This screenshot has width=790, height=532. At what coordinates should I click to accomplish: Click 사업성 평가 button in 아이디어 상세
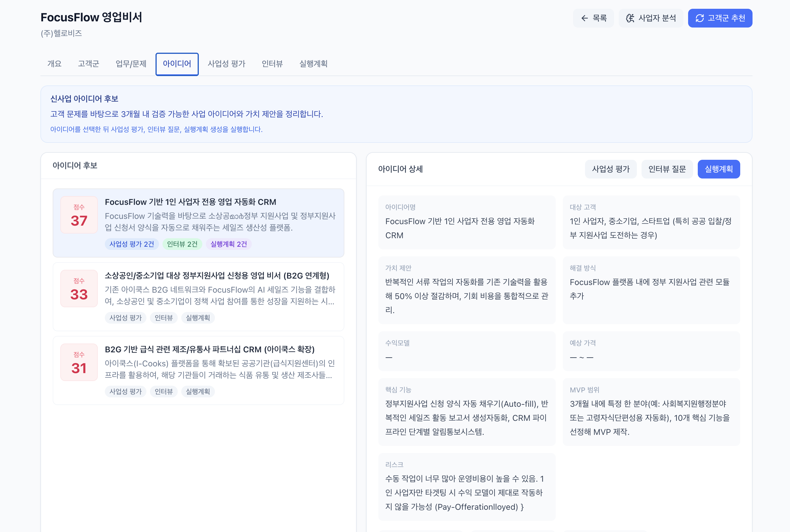[611, 169]
